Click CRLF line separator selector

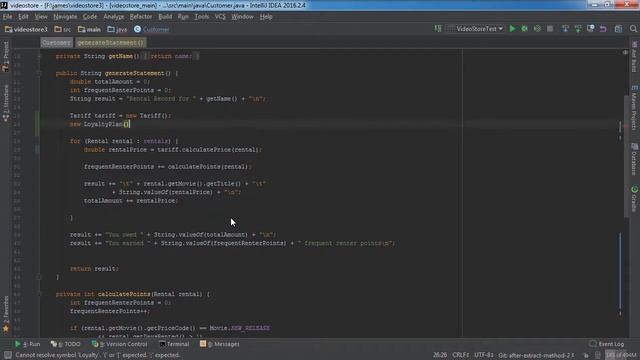tap(460, 355)
